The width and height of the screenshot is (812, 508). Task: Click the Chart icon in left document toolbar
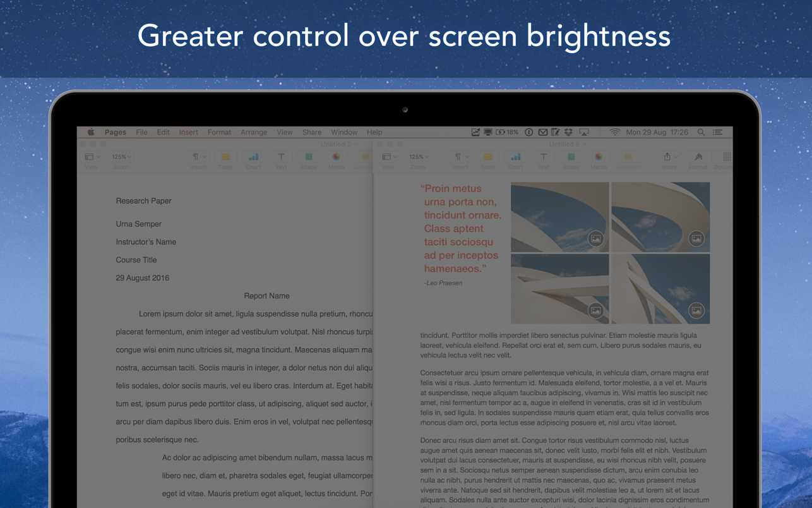click(x=253, y=157)
